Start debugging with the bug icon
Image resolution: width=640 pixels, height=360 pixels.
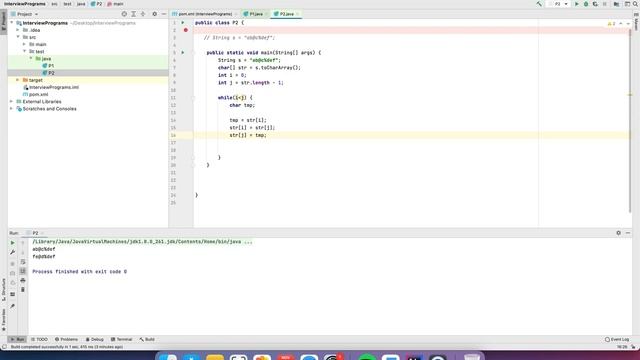586,4
